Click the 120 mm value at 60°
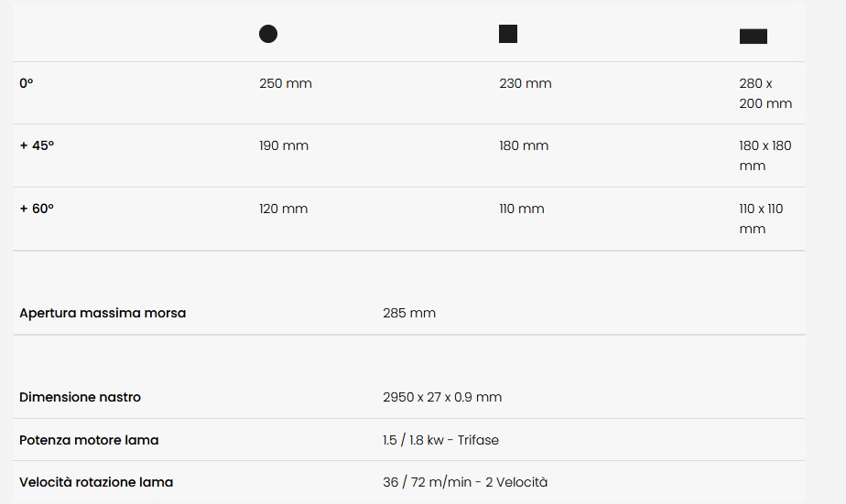Image resolution: width=846 pixels, height=504 pixels. coord(283,209)
